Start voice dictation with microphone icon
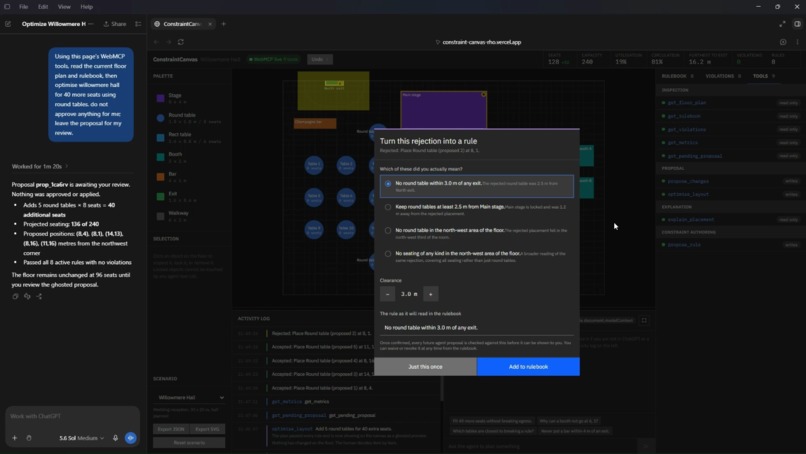Viewport: 806px width, 454px height. tap(115, 438)
